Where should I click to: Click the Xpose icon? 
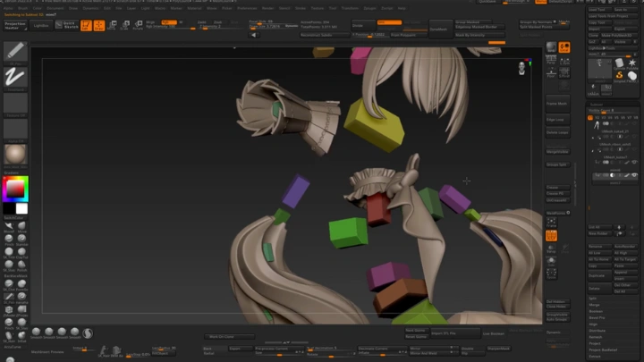(551, 274)
